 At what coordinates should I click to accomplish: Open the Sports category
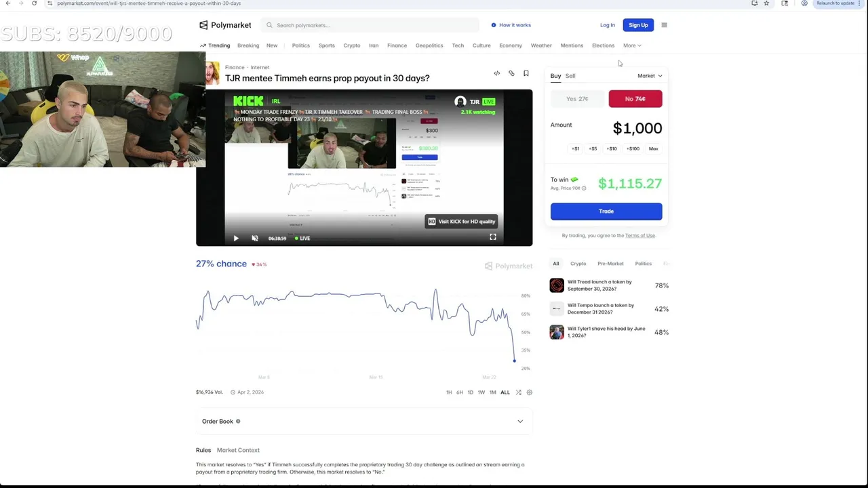click(327, 45)
